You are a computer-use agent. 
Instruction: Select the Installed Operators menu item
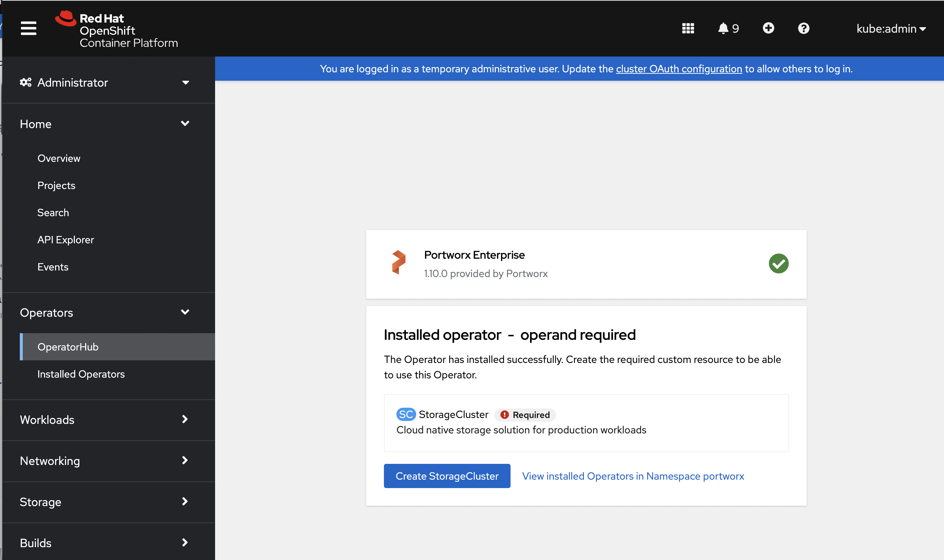point(82,373)
